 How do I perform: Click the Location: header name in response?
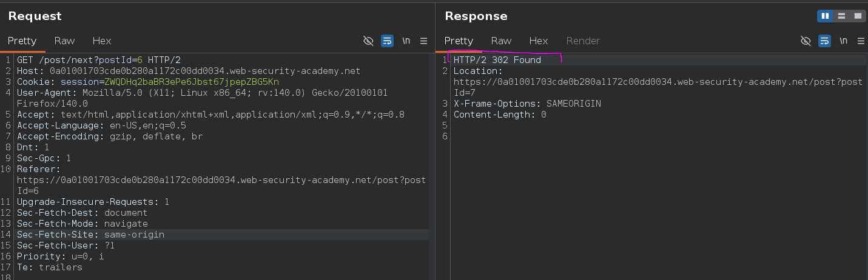coord(478,71)
